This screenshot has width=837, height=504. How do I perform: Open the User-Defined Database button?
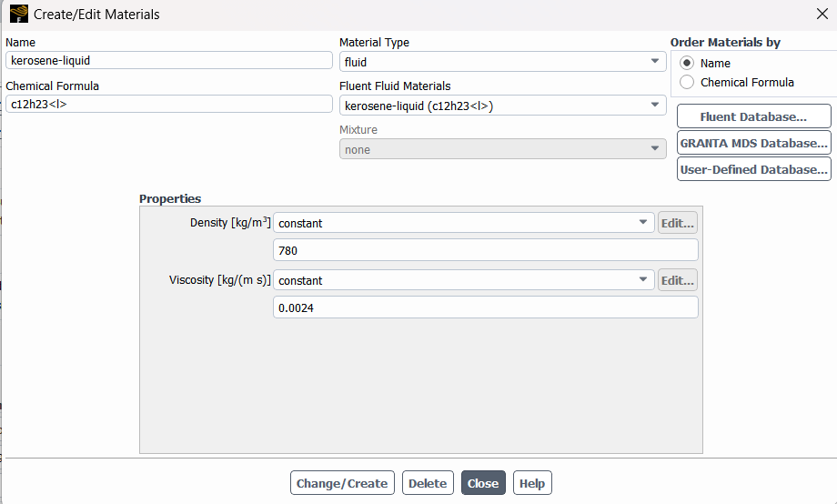tap(753, 168)
